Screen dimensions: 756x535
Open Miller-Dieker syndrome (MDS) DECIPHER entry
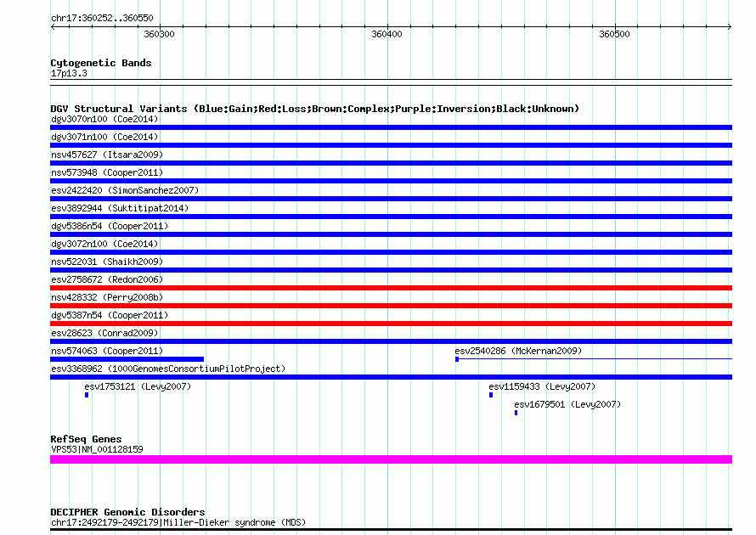coord(178,522)
